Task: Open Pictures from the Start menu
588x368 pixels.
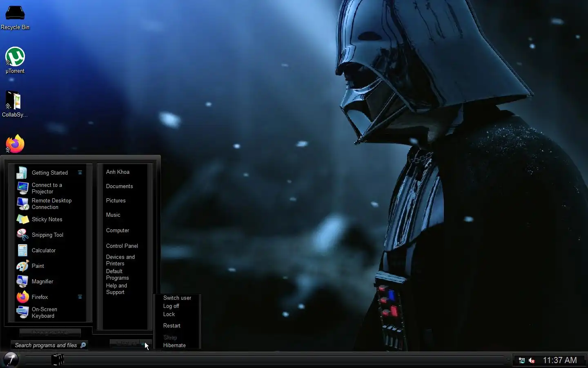Action: click(x=116, y=200)
